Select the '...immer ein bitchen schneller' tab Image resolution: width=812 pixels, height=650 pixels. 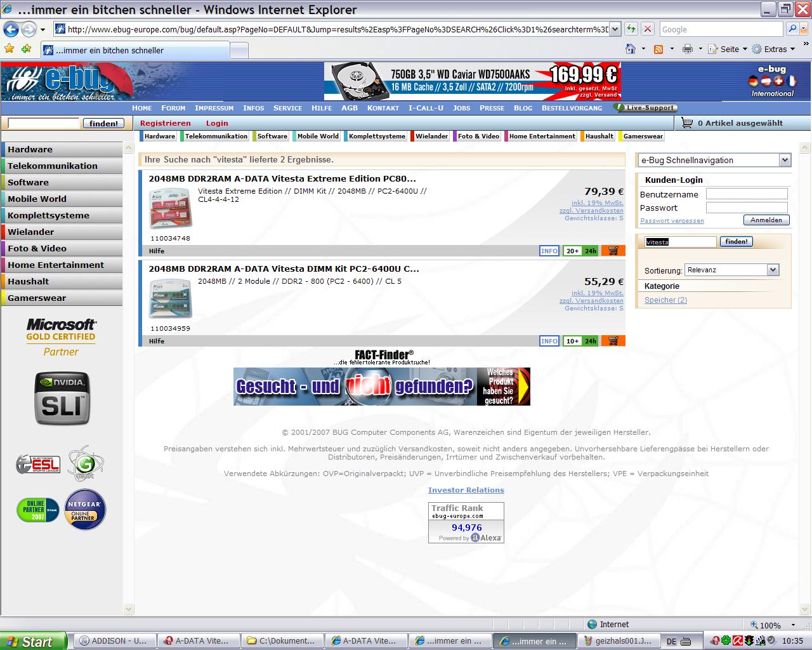[x=135, y=51]
